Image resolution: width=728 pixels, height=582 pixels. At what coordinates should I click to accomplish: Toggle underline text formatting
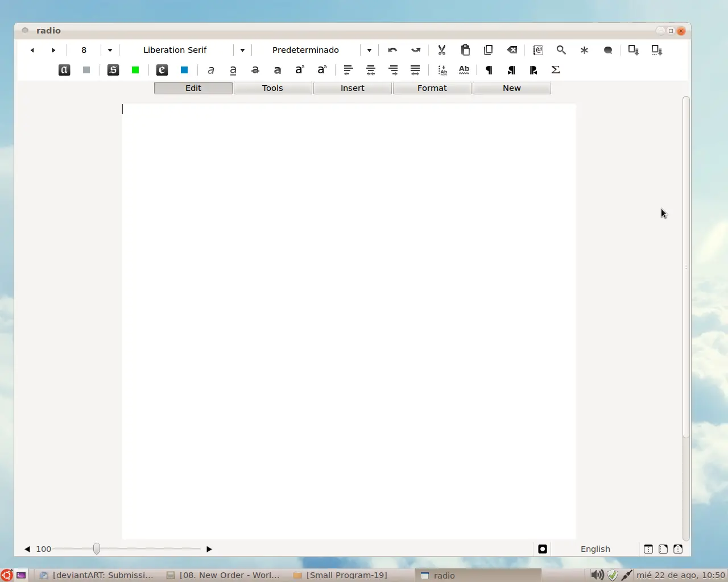(233, 70)
